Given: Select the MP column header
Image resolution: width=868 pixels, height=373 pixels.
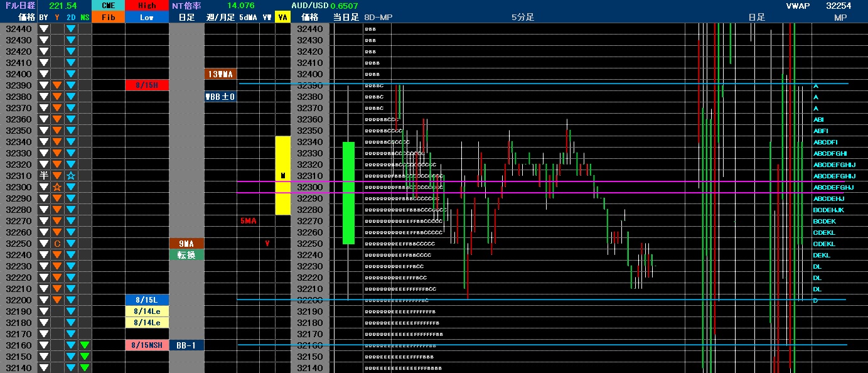Looking at the screenshot, I should click(840, 18).
